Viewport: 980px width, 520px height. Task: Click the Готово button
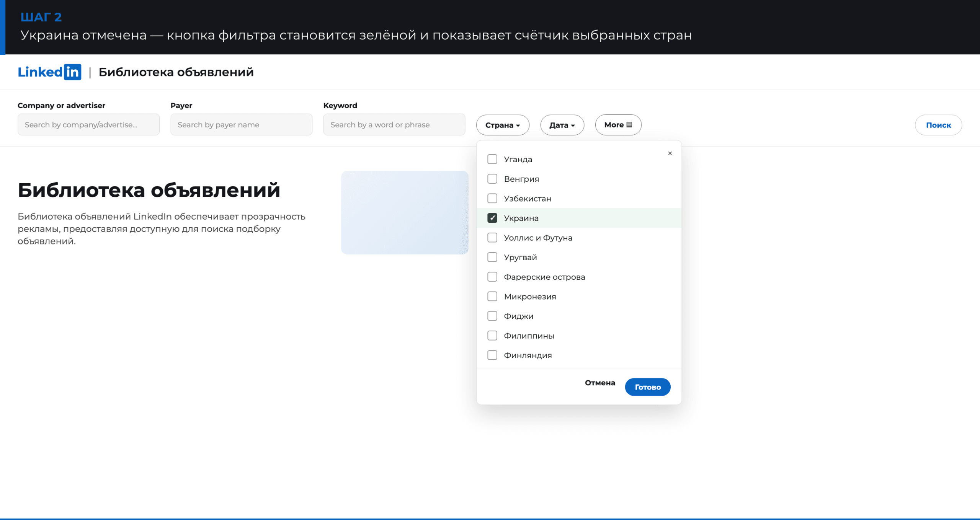648,387
